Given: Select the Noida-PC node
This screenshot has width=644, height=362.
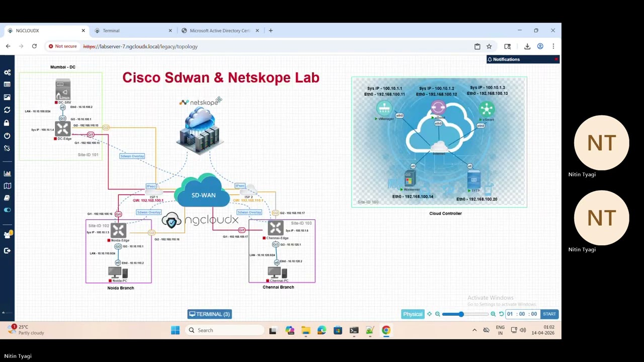Looking at the screenshot, I should click(x=118, y=273).
